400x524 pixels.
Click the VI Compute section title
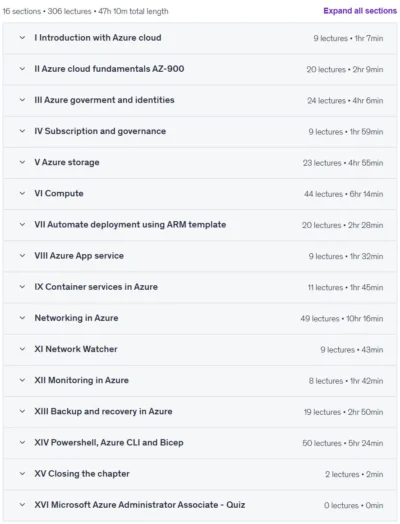[59, 193]
